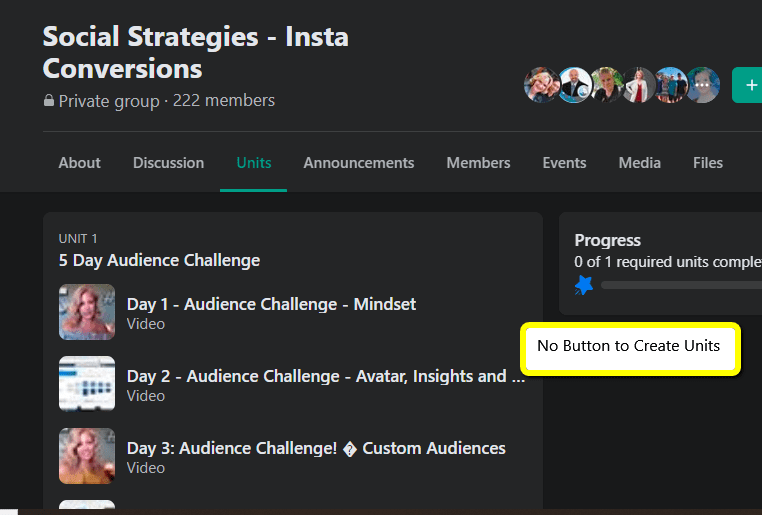Click the third member avatar with greenery background
Viewport: 762px width, 515px height.
(x=607, y=85)
